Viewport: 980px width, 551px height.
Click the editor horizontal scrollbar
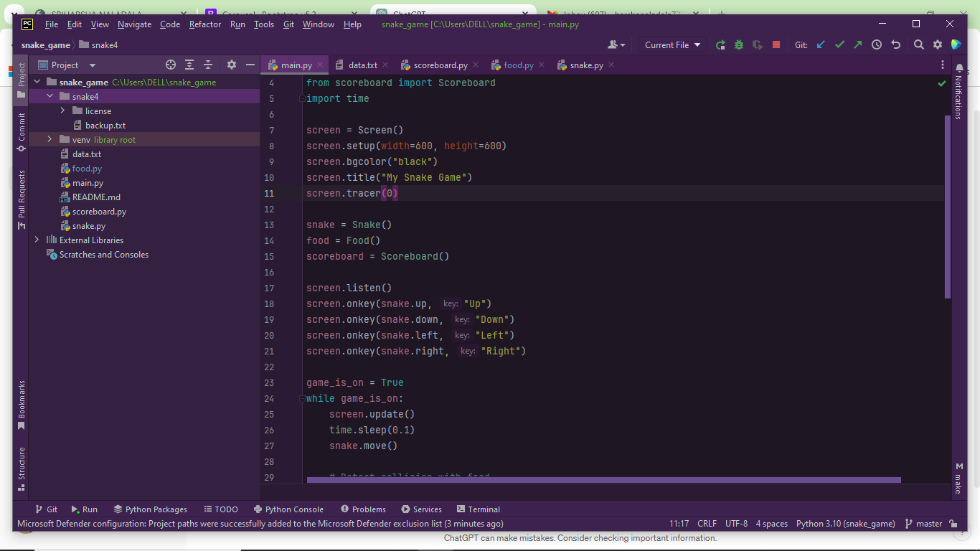coord(603,480)
